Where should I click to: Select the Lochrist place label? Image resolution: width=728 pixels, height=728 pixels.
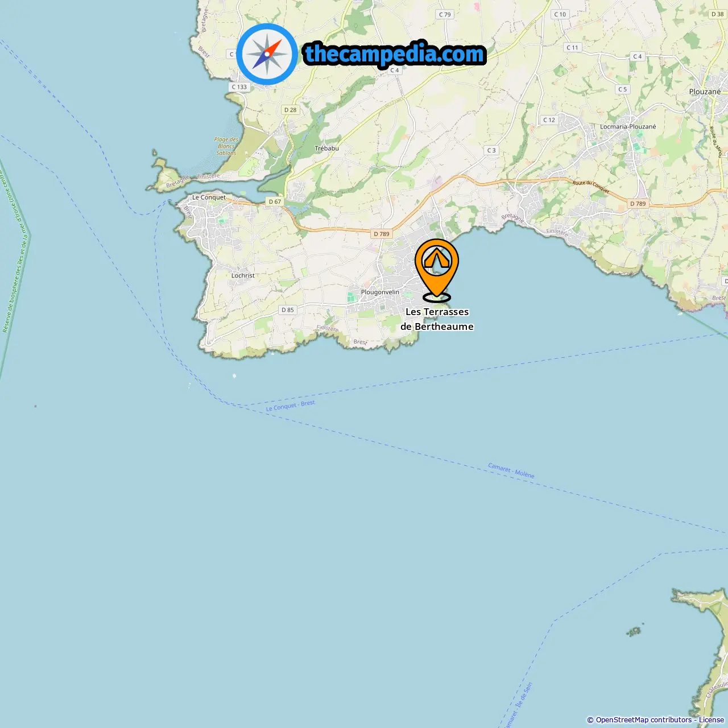pyautogui.click(x=243, y=275)
